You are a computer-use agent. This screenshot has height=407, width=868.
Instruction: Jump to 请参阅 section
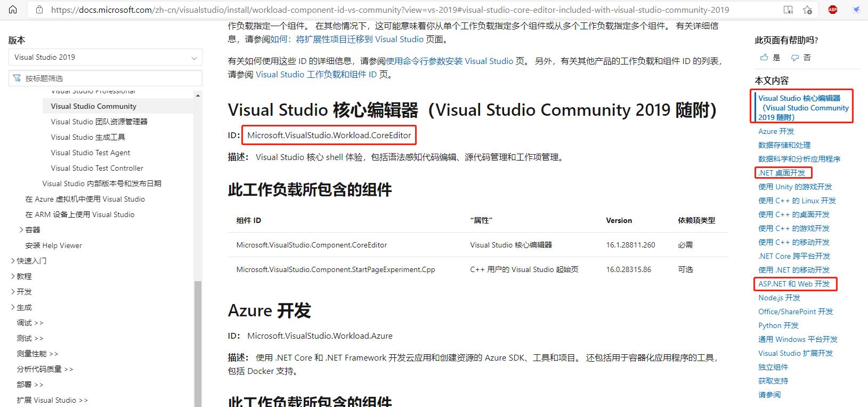point(769,395)
